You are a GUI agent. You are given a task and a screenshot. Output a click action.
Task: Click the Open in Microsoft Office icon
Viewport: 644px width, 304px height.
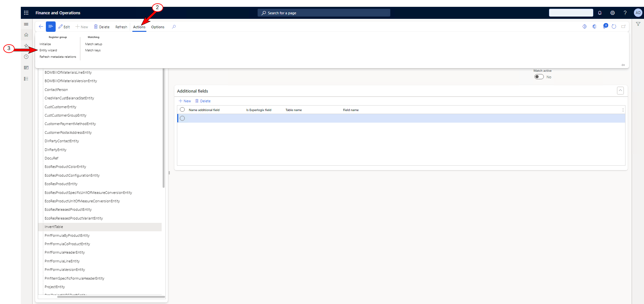coord(594,26)
